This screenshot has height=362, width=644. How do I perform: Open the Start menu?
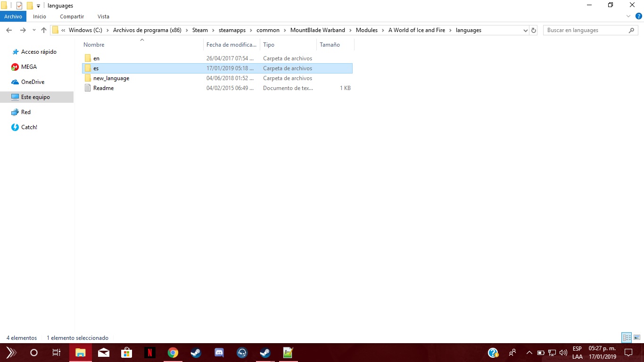11,353
